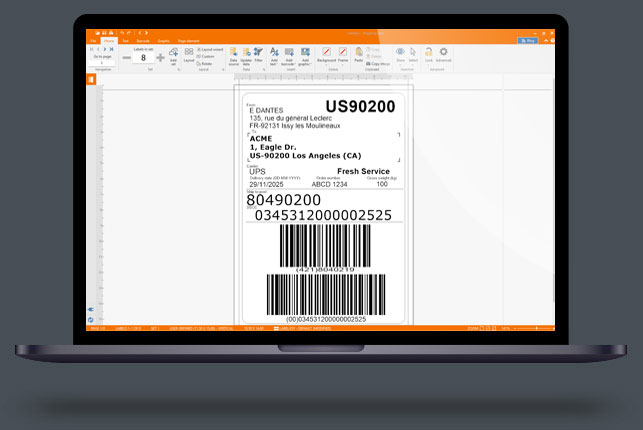Click the Add set icon
The width and height of the screenshot is (643, 430).
pos(173,53)
